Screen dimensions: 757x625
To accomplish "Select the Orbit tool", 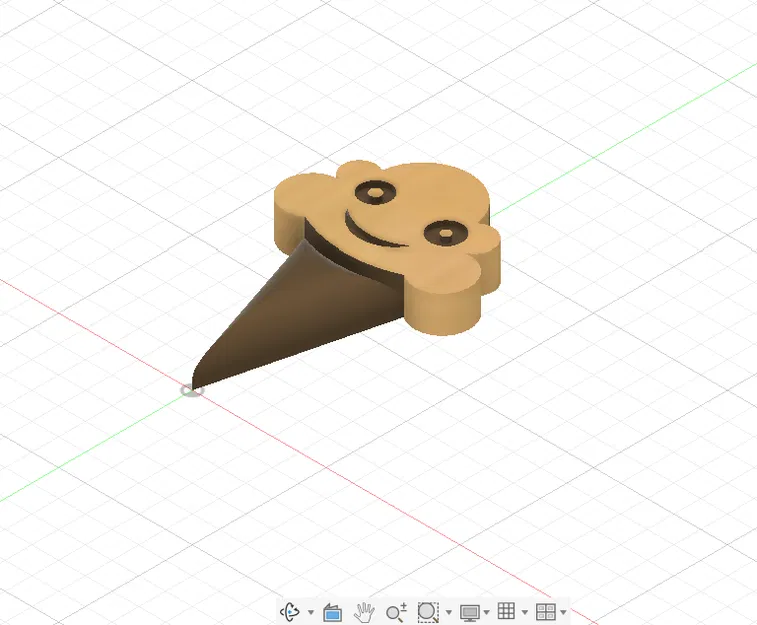I will (x=290, y=612).
